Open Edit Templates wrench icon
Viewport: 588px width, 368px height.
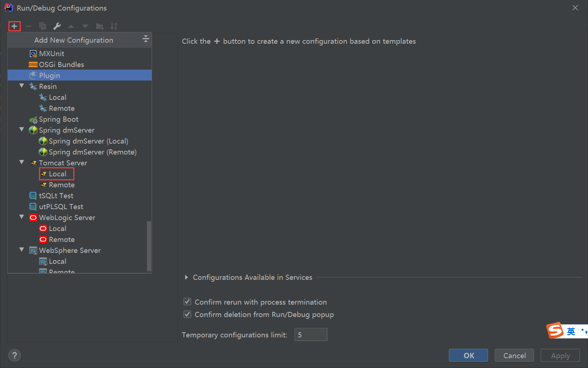click(57, 26)
